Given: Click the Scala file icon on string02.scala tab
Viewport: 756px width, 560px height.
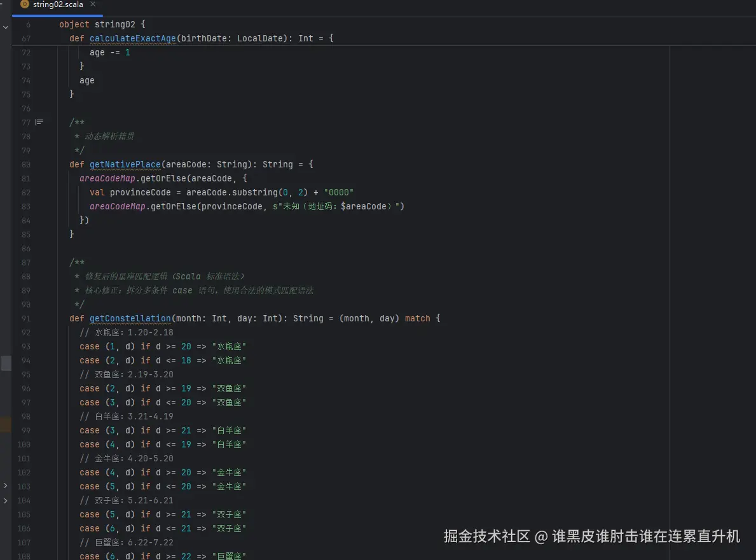Looking at the screenshot, I should tap(25, 4).
